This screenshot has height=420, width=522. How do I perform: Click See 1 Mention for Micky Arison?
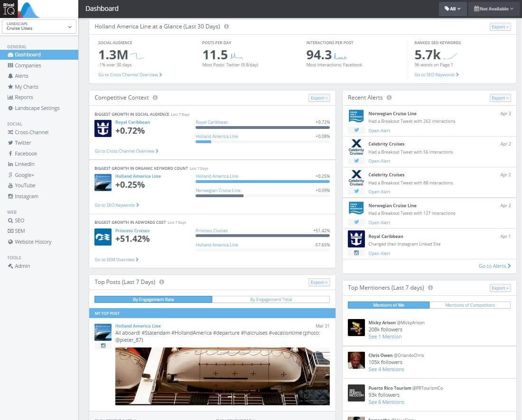click(385, 337)
